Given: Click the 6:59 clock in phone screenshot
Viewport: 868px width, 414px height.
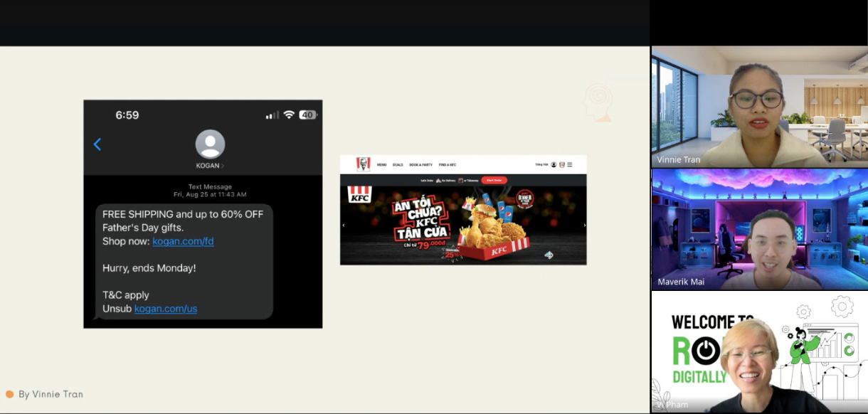Looking at the screenshot, I should [x=127, y=115].
